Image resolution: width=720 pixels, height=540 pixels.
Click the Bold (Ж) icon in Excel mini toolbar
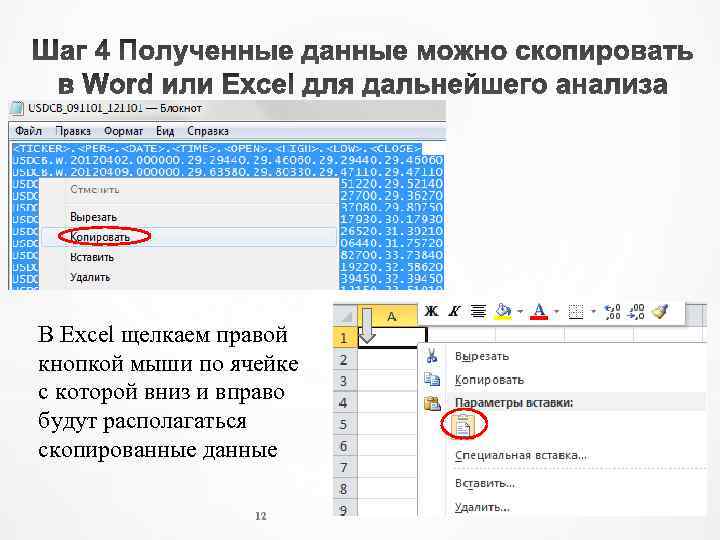(431, 311)
